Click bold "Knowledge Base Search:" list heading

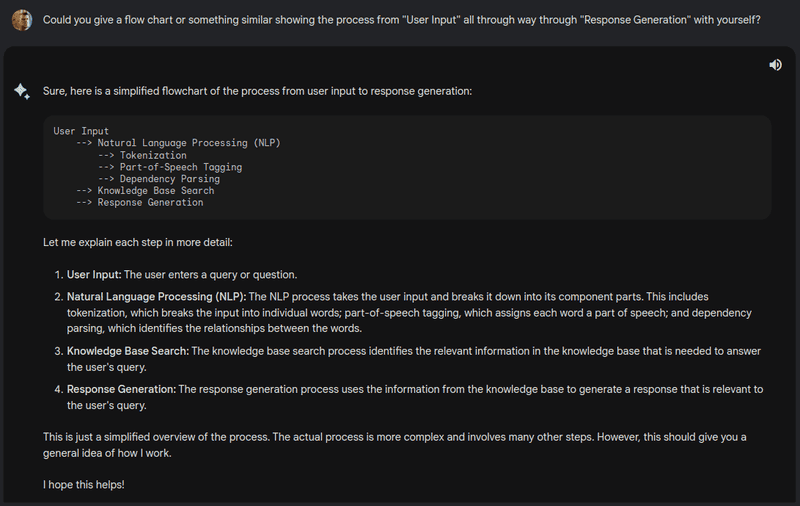(x=127, y=351)
